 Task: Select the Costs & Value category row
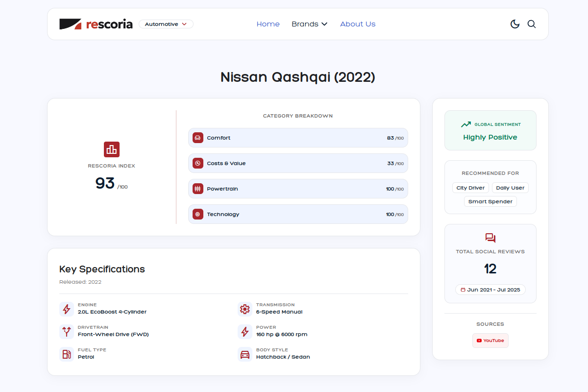pos(298,163)
